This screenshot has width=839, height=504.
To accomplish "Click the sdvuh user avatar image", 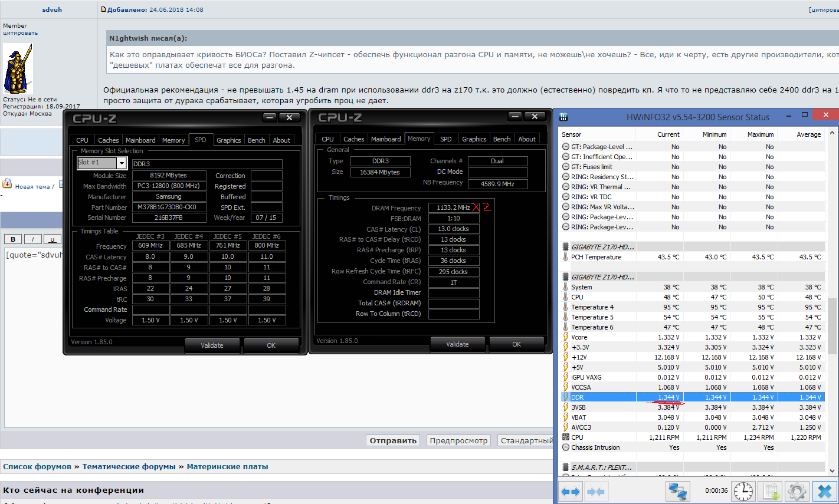I will 18,69.
